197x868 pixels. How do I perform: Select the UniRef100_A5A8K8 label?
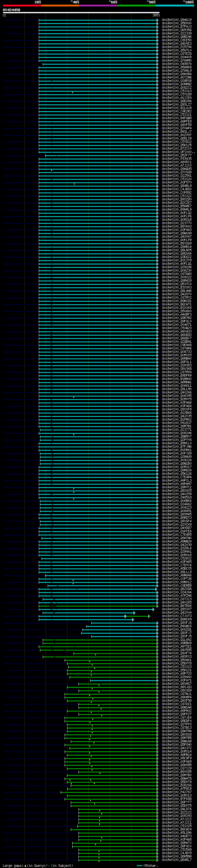176,67
